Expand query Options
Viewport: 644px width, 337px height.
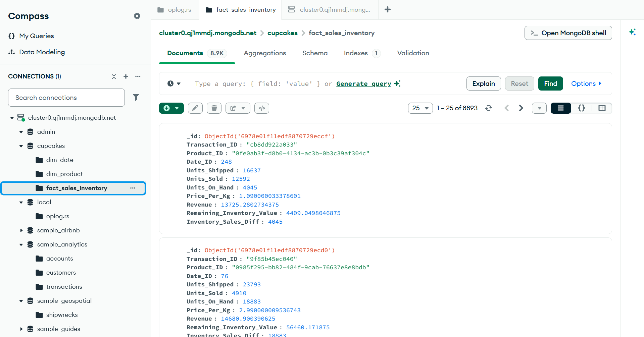click(x=586, y=83)
